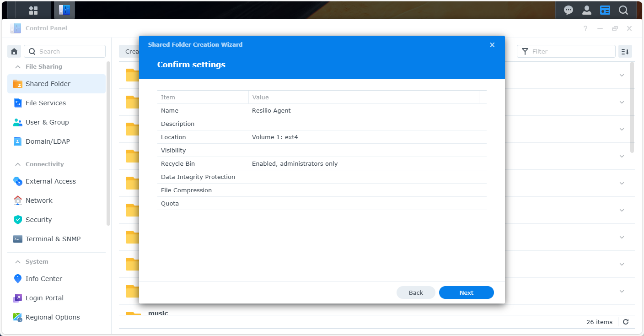Open the user account options icon
Screen dimensions: 644x336
(x=587, y=10)
